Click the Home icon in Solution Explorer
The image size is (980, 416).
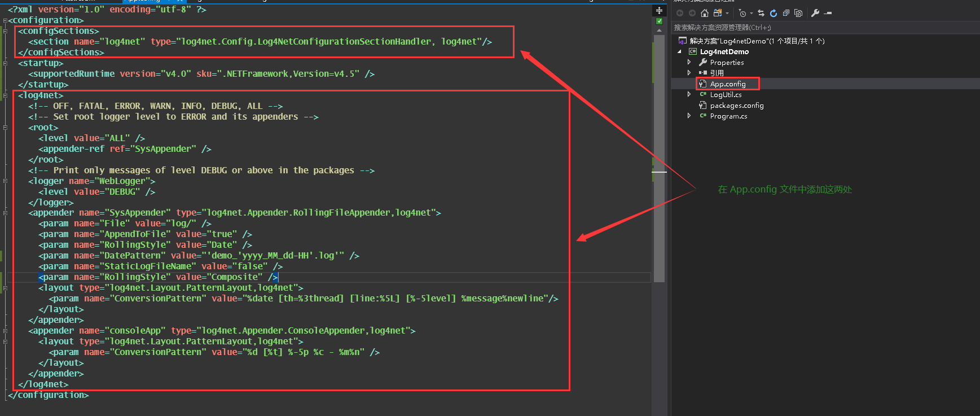[x=704, y=13]
